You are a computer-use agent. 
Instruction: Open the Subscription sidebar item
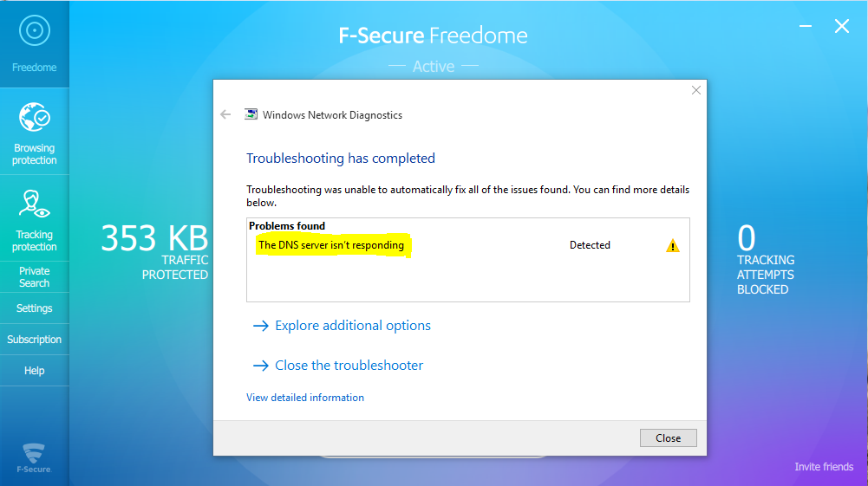click(x=35, y=340)
